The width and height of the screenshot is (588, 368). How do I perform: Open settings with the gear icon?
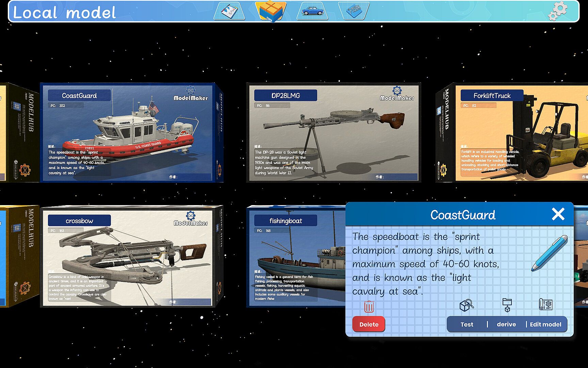tap(558, 11)
